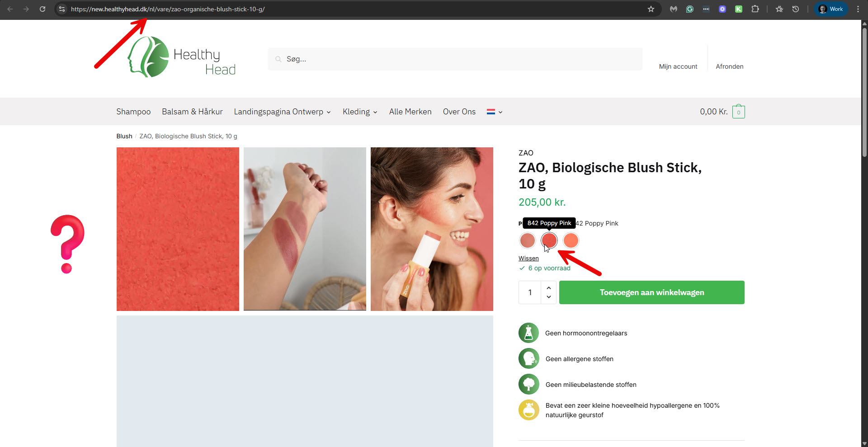Click the browser back arrow
The width and height of the screenshot is (868, 447).
pyautogui.click(x=10, y=9)
